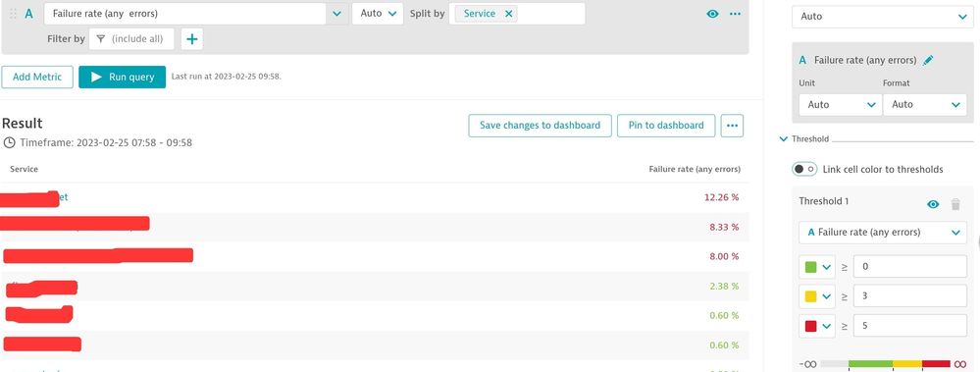Click Save changes to dashboard

540,125
